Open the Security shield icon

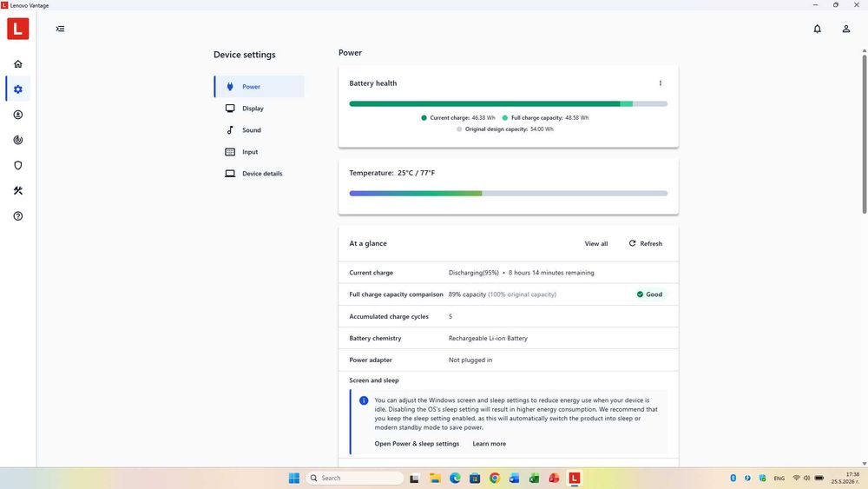click(17, 165)
